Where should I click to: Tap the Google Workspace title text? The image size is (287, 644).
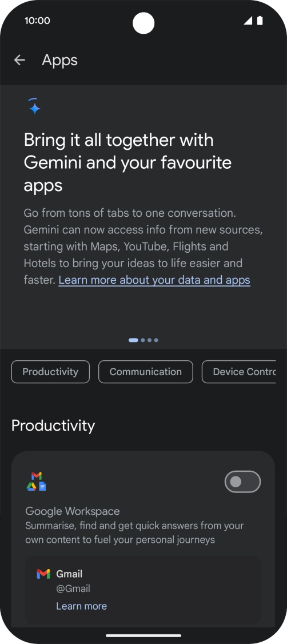coord(73,511)
